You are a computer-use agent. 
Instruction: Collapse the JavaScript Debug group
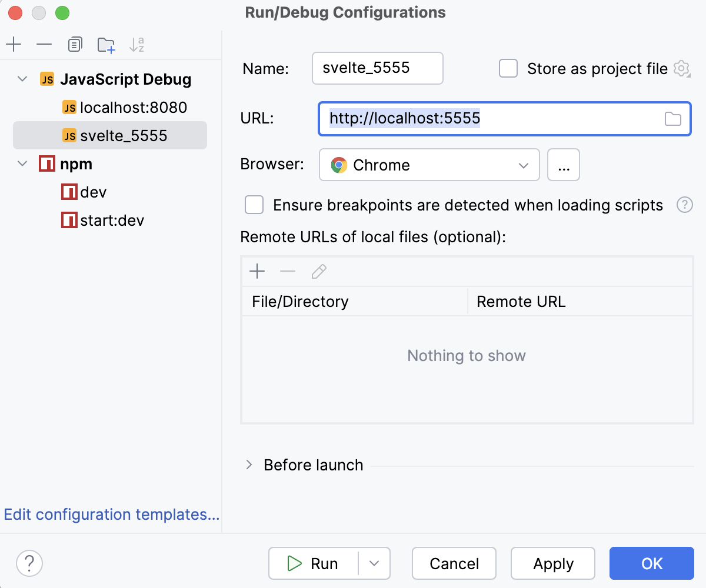click(21, 79)
